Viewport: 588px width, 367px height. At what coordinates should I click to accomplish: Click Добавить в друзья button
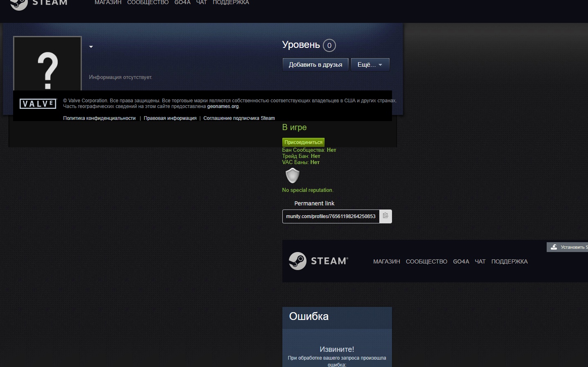(315, 65)
